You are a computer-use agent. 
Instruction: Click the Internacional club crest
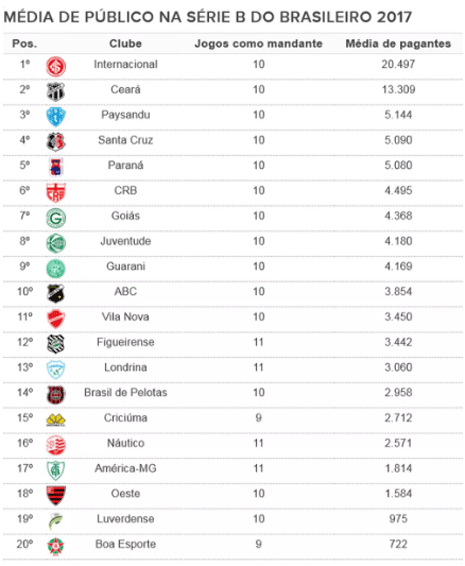click(x=56, y=66)
